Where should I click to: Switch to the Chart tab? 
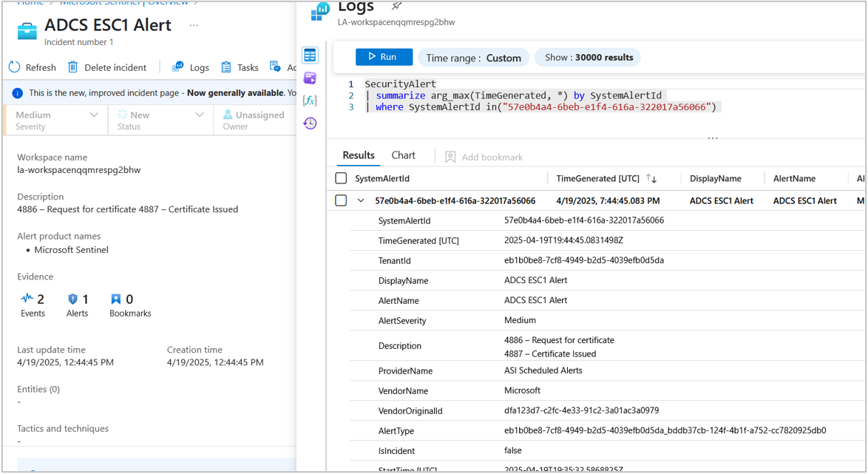[403, 155]
